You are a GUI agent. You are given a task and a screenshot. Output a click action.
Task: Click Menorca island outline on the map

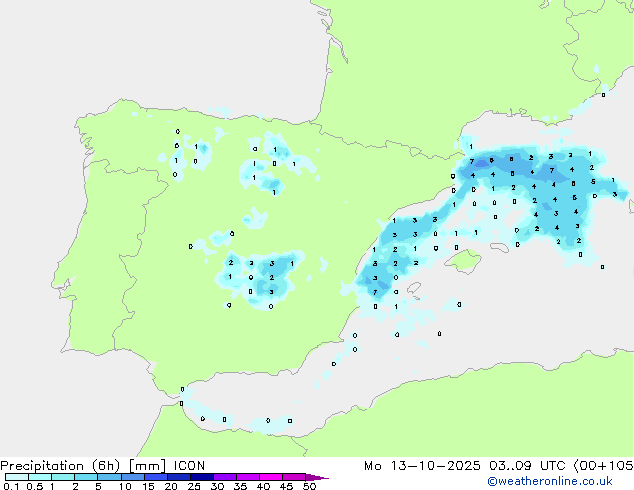coord(499,247)
